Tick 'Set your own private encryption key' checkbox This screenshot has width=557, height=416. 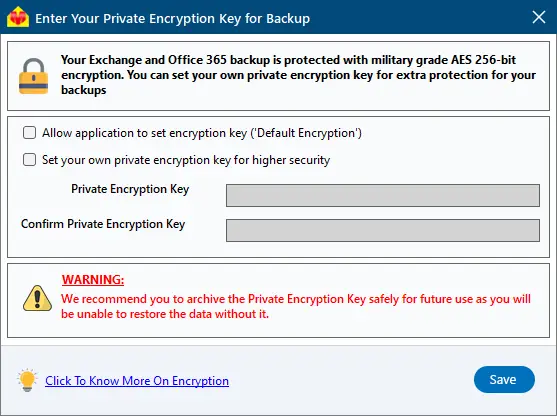click(x=29, y=160)
